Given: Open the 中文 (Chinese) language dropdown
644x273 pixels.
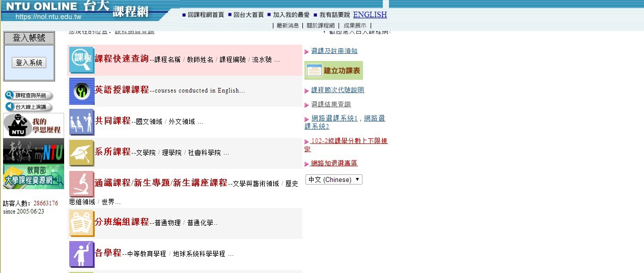Looking at the screenshot, I should pos(334,179).
